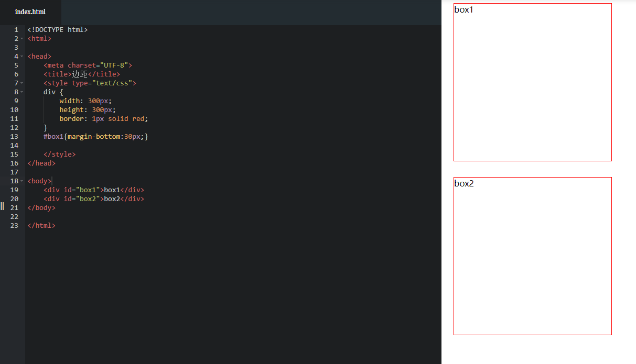Click the div id="box2" code line

pos(94,199)
